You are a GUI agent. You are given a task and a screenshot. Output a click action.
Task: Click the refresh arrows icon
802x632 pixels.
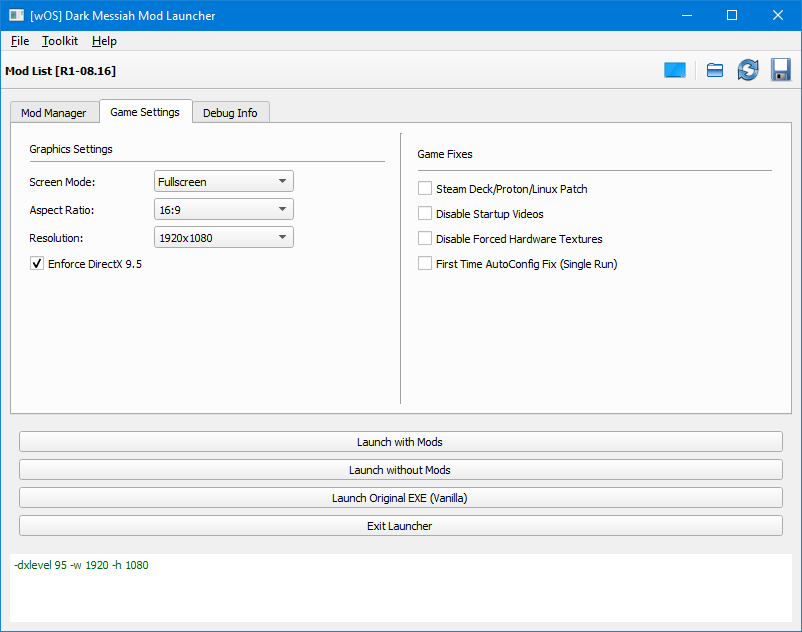click(748, 70)
